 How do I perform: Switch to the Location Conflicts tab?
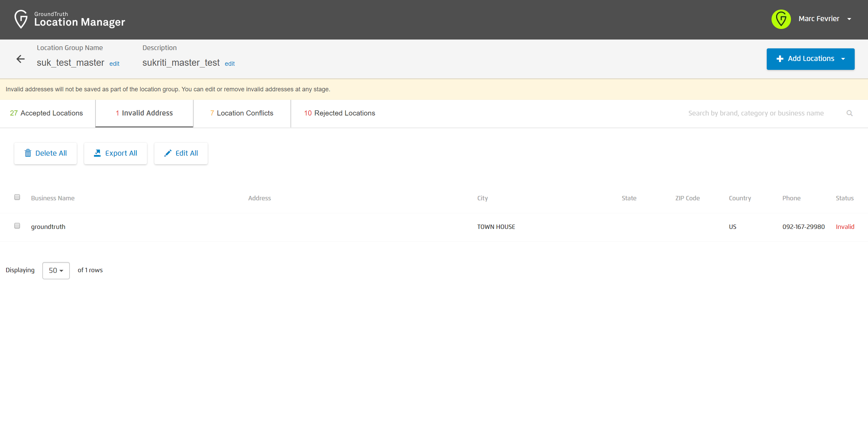coord(242,113)
